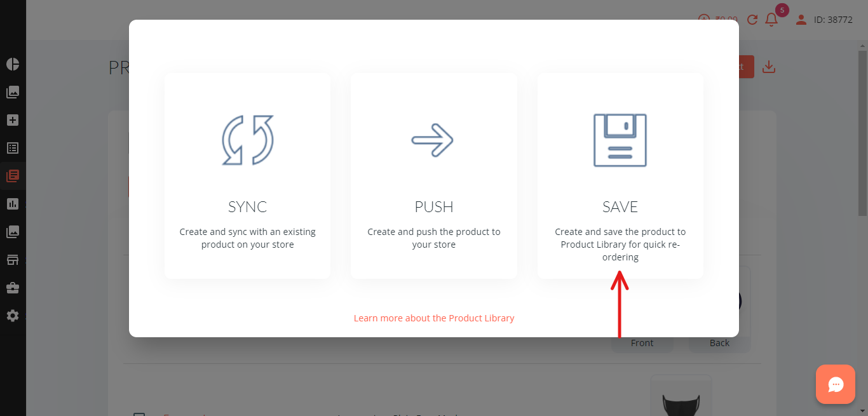Open the briefcase sidebar icon
The image size is (868, 416).
tap(13, 288)
